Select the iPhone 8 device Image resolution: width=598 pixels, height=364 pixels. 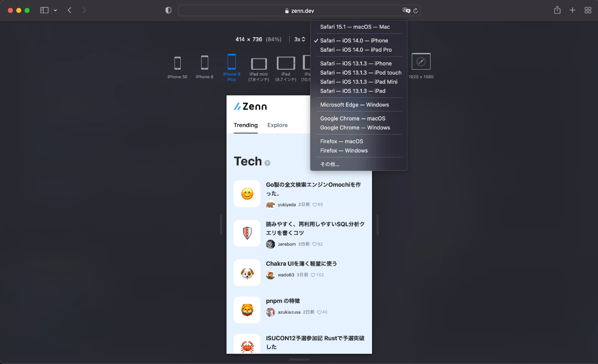(205, 68)
